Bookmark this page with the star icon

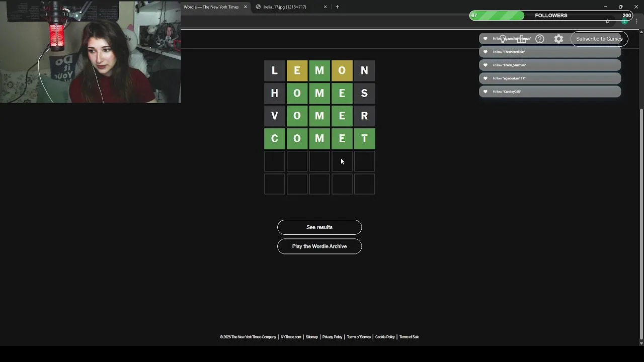tap(608, 21)
